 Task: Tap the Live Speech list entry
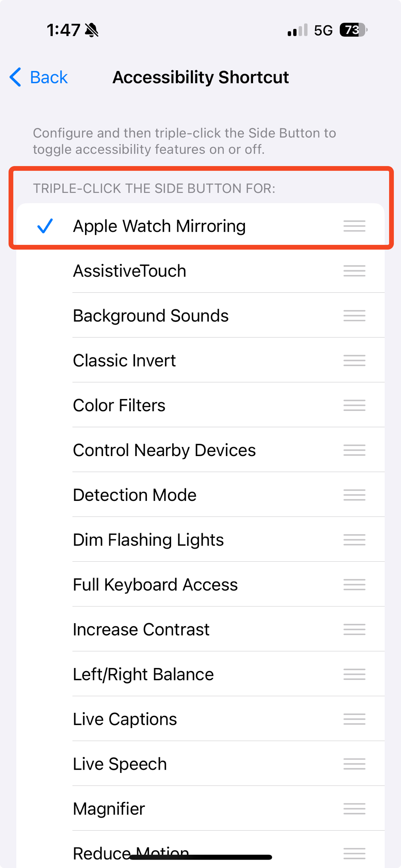click(x=120, y=764)
